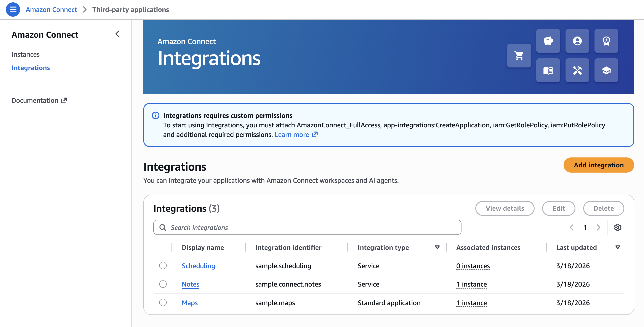This screenshot has height=327, width=644.
Task: Select the Scheduling row radio button
Action: click(x=163, y=265)
